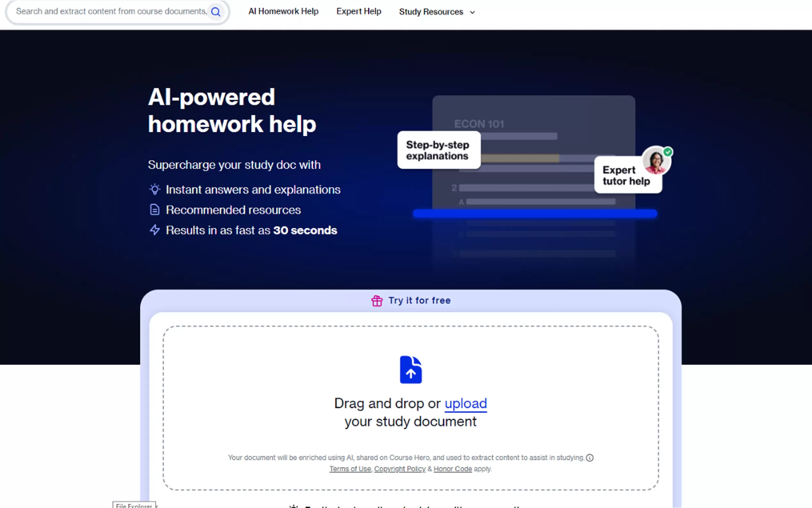The image size is (812, 508).
Task: Click the file upload icon in the drop zone
Action: pos(410,369)
